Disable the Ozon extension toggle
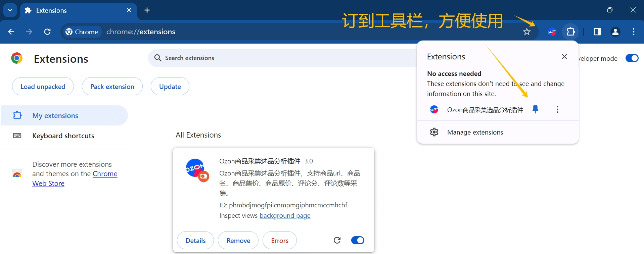 point(358,240)
